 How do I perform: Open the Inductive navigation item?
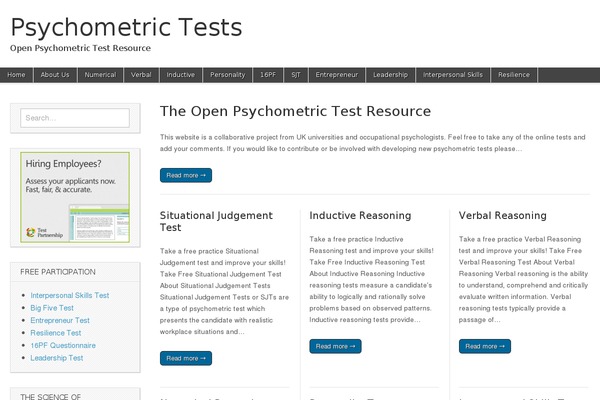pos(181,75)
